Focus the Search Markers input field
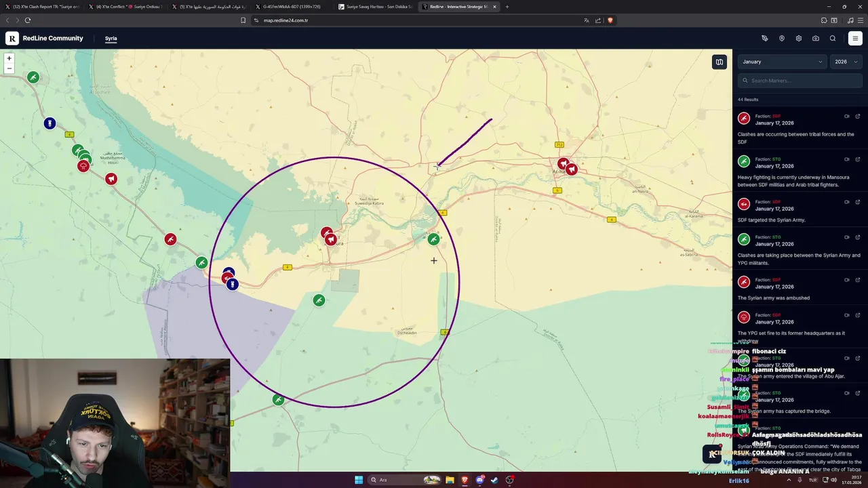This screenshot has width=868, height=488. (800, 81)
